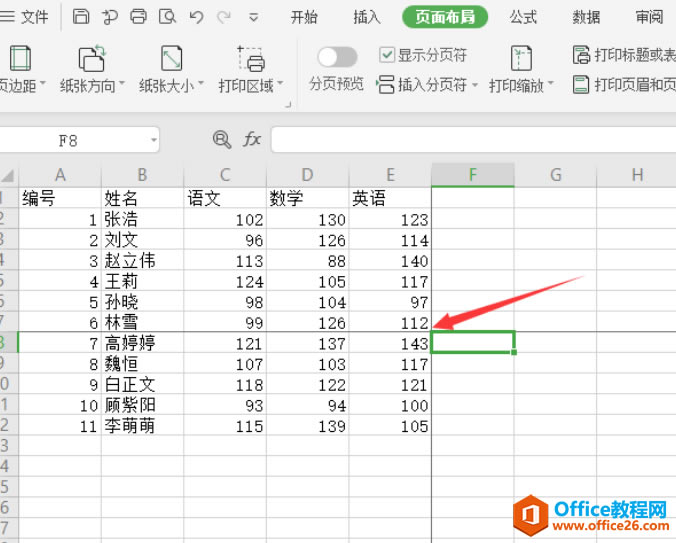
Task: Open page setup dialog launcher
Action: click(288, 104)
